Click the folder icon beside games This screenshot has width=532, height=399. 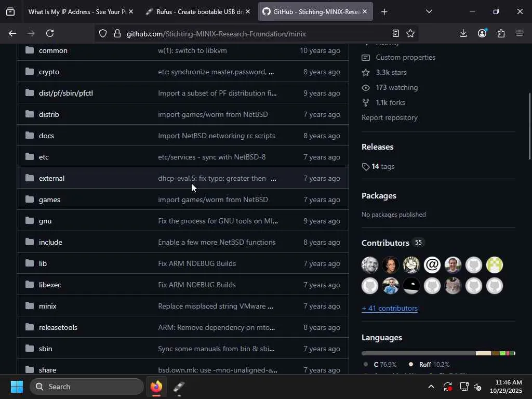point(30,199)
